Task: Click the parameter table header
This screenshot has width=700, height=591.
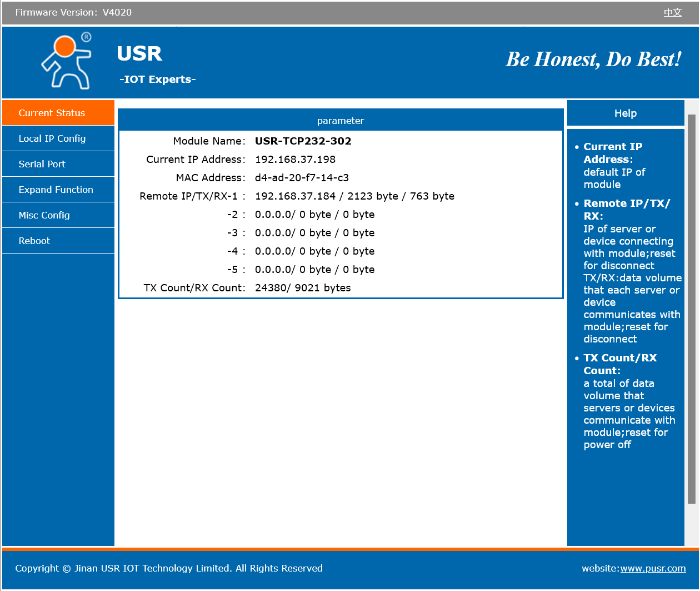Action: (x=341, y=121)
